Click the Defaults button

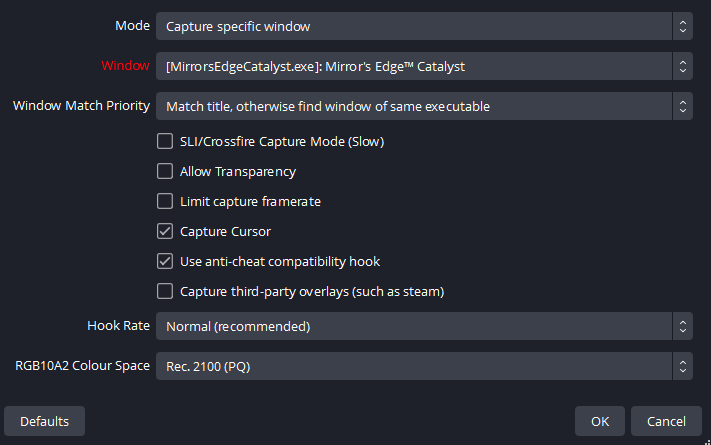pyautogui.click(x=44, y=421)
